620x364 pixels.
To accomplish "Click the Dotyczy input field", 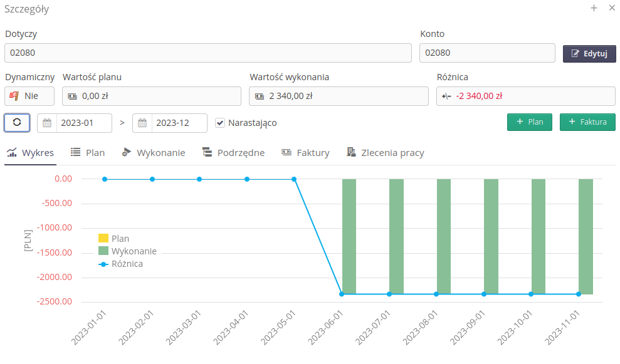I will (x=208, y=53).
